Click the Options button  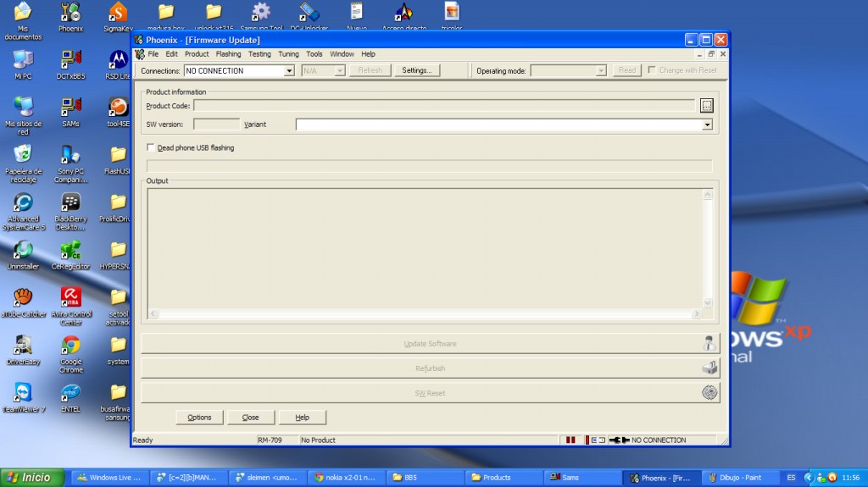[x=199, y=418]
